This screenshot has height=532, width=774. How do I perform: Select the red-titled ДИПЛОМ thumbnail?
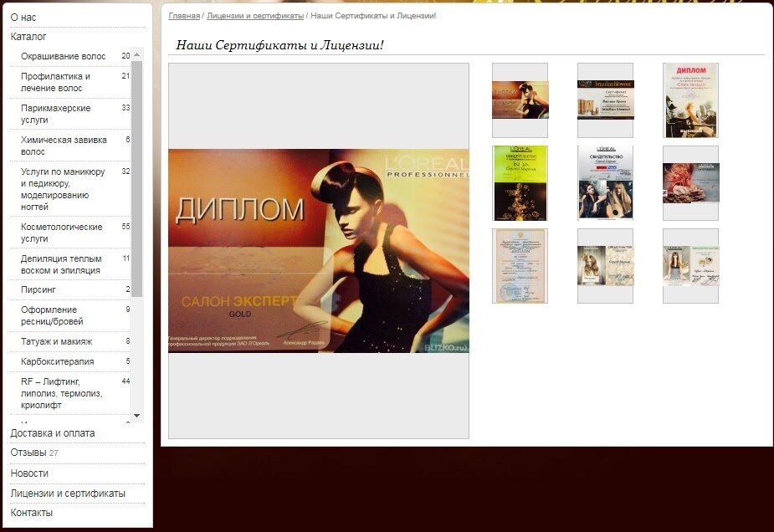pos(690,100)
